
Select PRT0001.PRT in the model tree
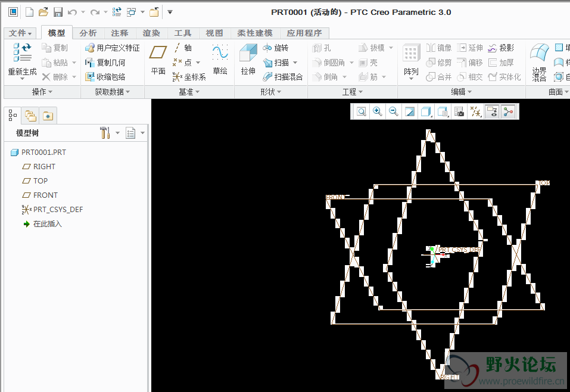coord(39,153)
